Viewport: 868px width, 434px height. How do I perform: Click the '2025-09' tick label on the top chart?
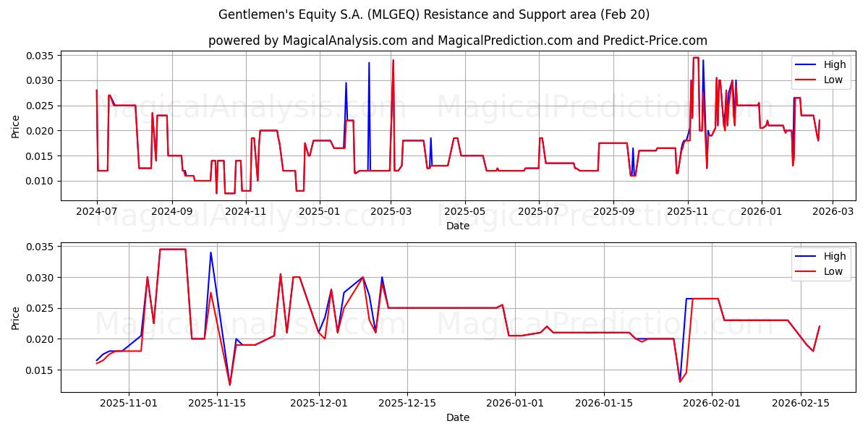point(613,211)
